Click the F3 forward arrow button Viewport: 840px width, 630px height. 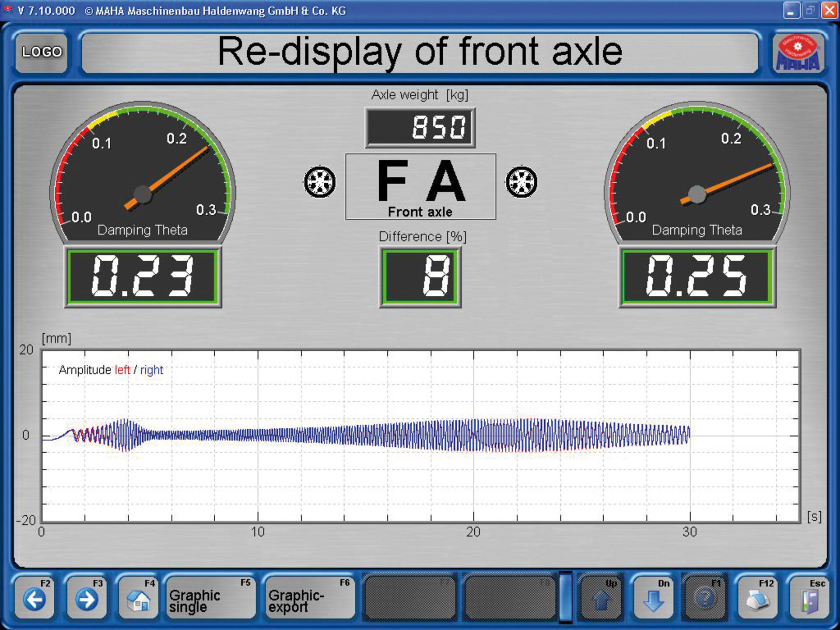87,598
